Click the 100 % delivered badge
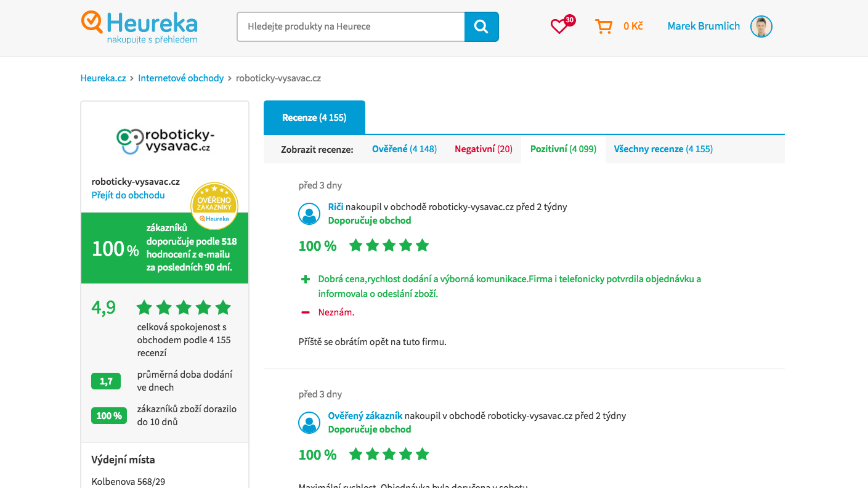 109,416
